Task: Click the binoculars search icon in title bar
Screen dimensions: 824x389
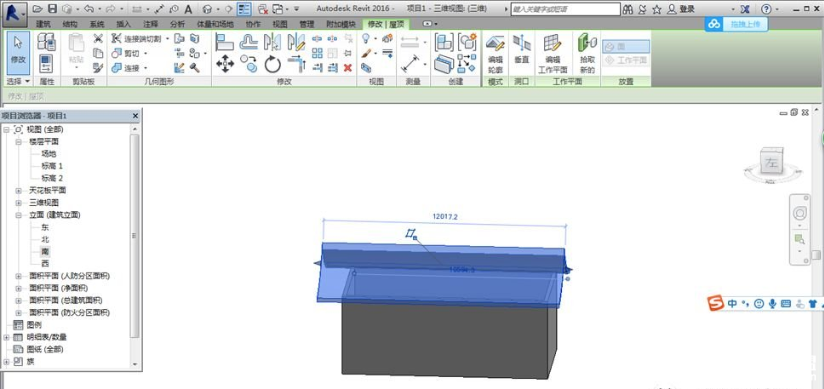Action: [x=627, y=9]
